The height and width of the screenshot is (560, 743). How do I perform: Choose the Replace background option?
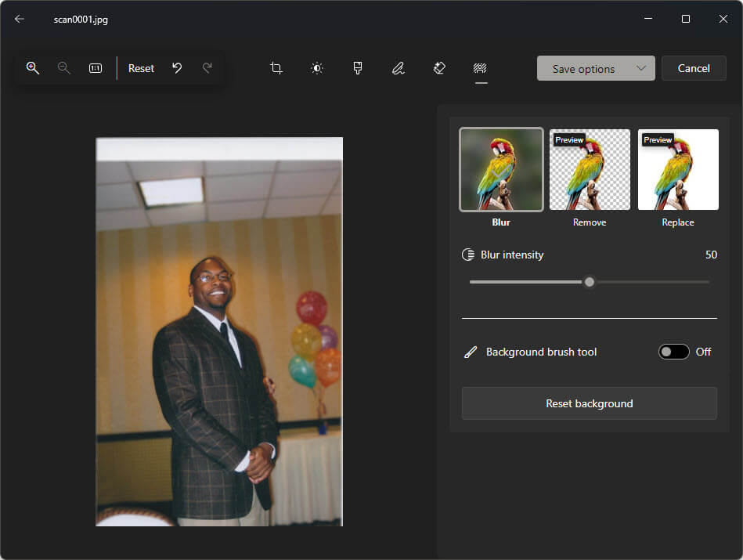pyautogui.click(x=678, y=170)
